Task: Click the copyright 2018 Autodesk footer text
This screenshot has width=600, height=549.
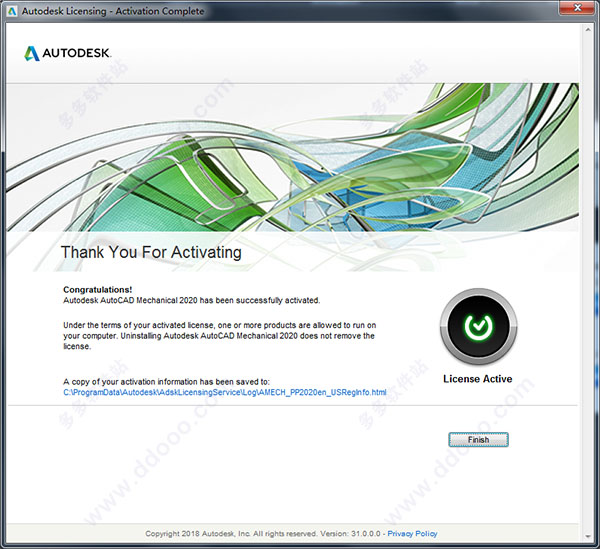Action: click(x=263, y=533)
